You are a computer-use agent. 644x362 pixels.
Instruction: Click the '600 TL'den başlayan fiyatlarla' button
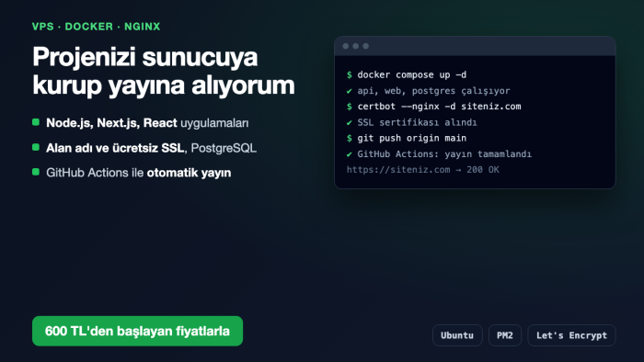[x=137, y=331]
